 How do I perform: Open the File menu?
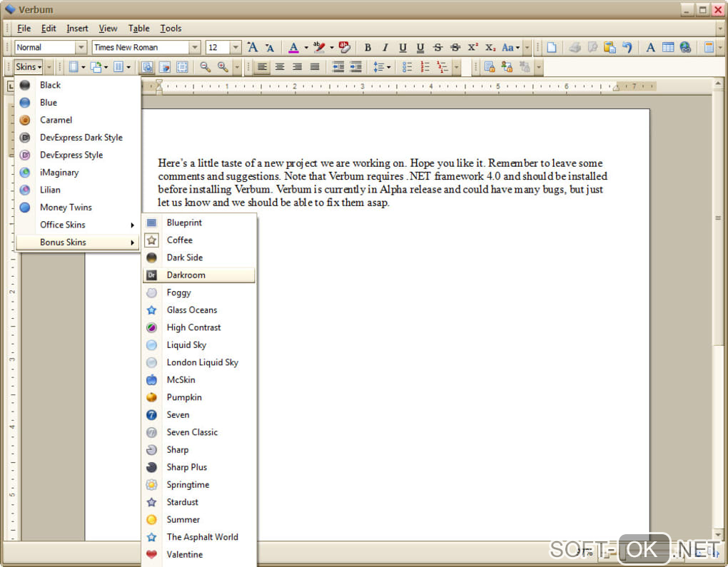24,29
